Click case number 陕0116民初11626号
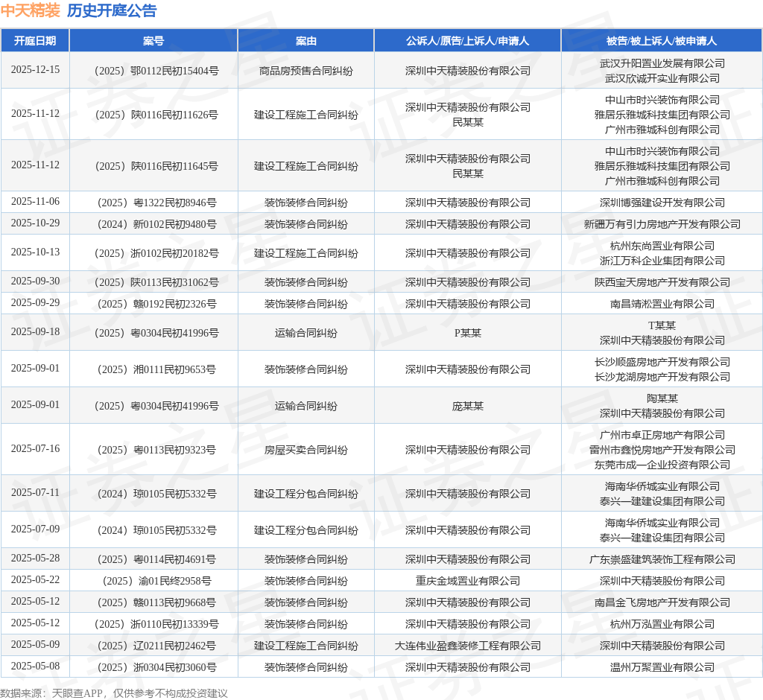 [156, 115]
